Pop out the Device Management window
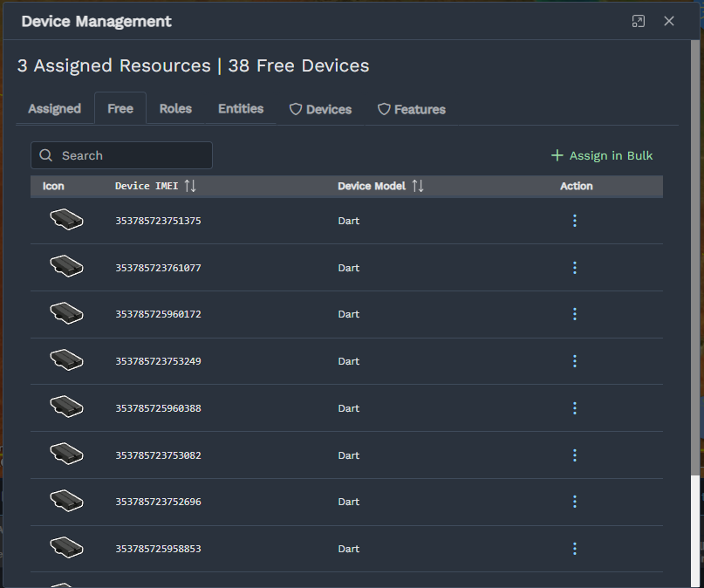The width and height of the screenshot is (704, 588). (x=639, y=21)
